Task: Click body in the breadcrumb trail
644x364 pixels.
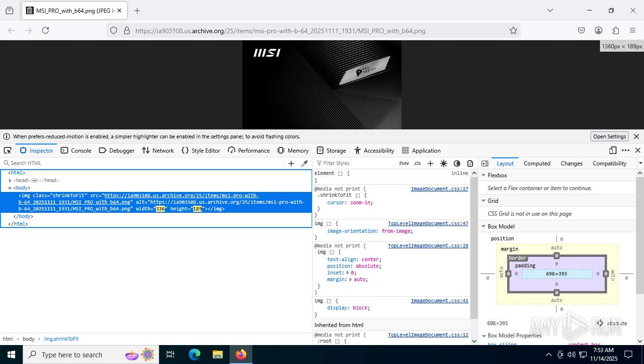Action: point(28,339)
